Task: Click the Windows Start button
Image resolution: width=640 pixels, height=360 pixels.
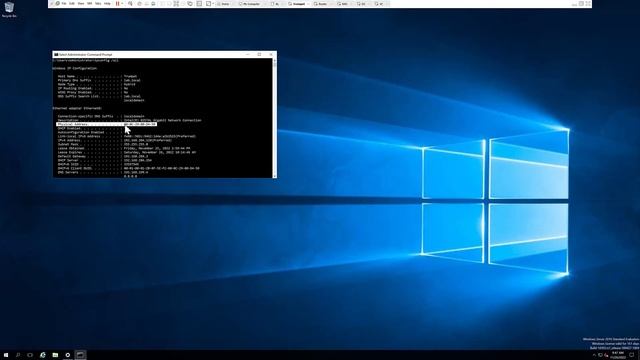Action: (x=6, y=355)
